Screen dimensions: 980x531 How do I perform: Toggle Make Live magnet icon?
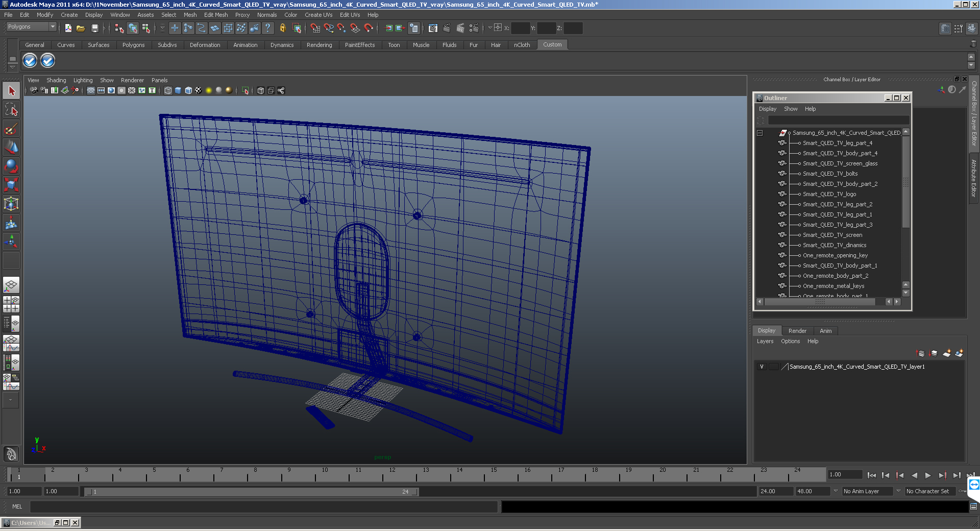(x=369, y=28)
